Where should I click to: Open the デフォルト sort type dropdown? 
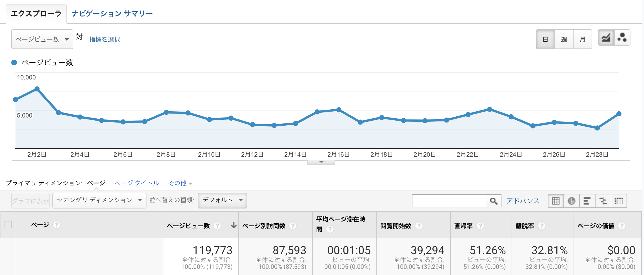click(x=222, y=200)
